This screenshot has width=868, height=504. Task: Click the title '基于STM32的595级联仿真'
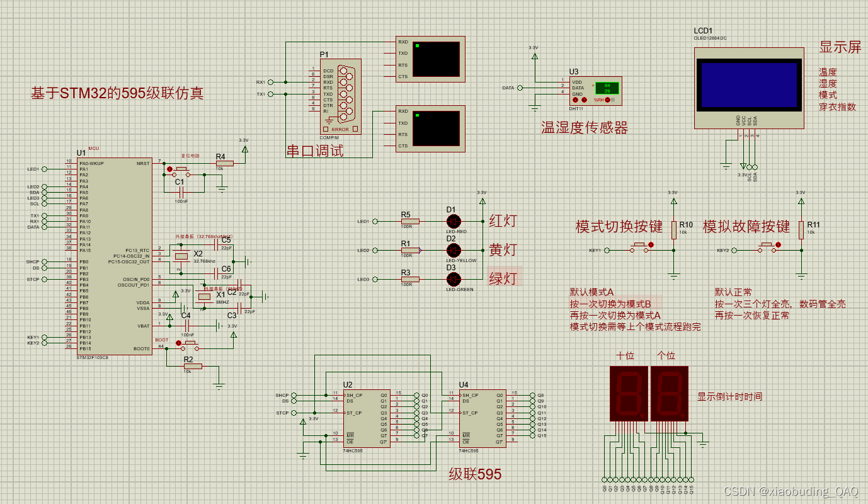(117, 94)
